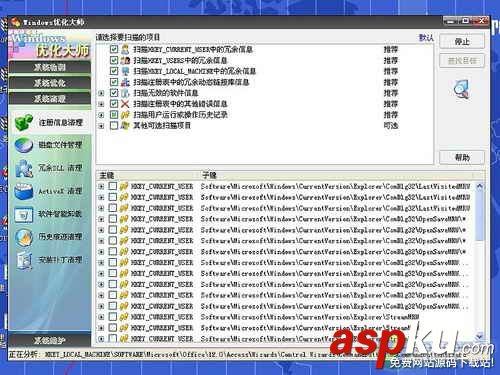Expand the 扫描无效的软件信息 item
Screen dimensions: 500x375
pos(101,93)
